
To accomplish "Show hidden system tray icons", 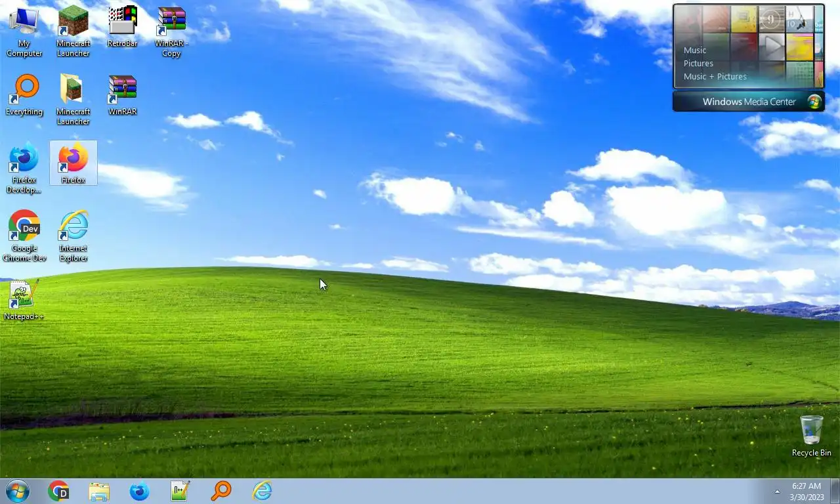I will click(777, 492).
